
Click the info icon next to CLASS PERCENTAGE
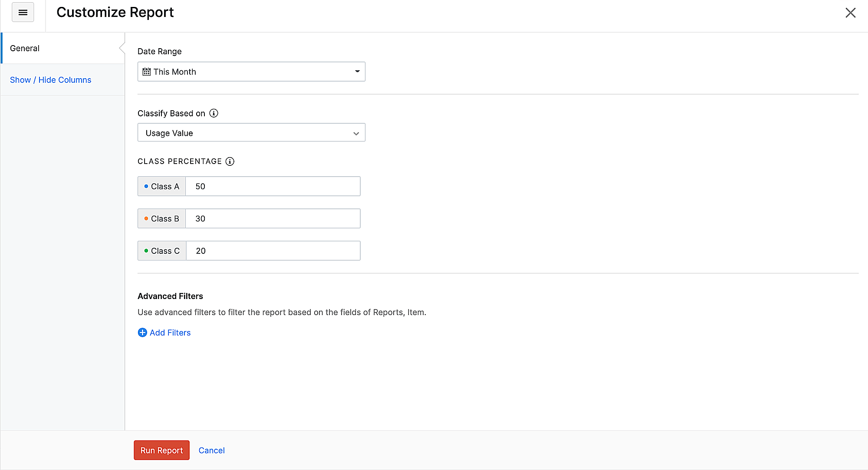(230, 161)
